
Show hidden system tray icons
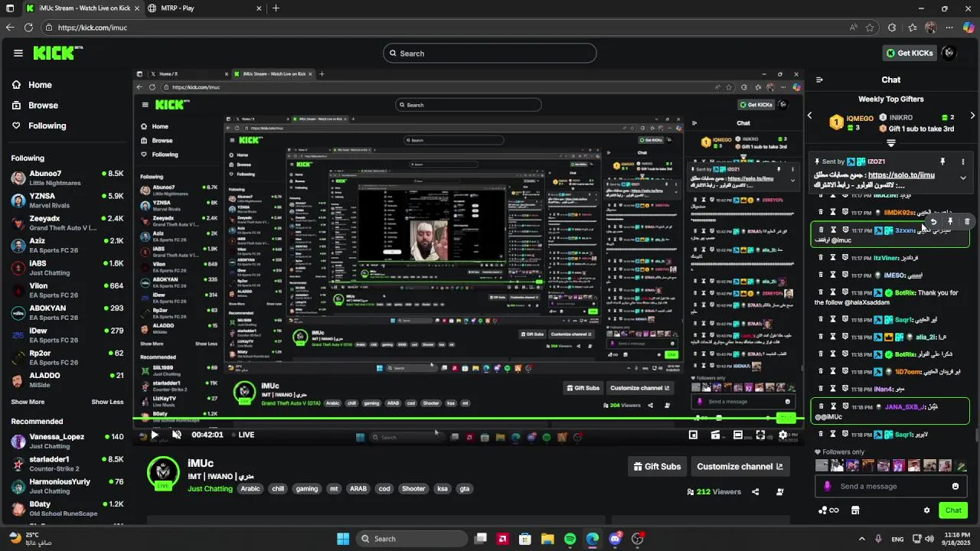tap(861, 539)
